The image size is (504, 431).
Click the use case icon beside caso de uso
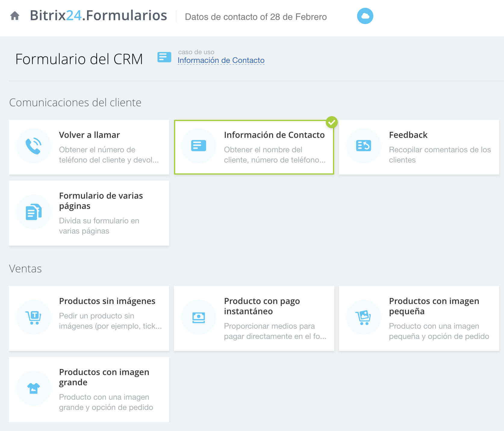[x=164, y=57]
